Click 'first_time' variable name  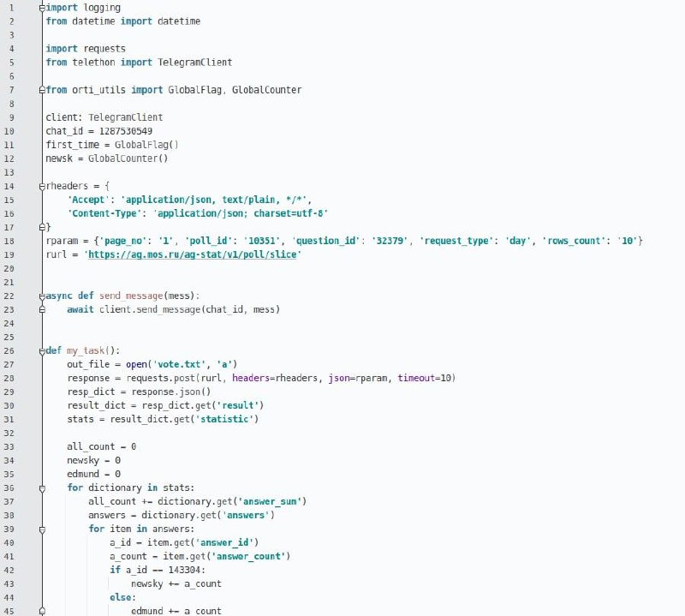(x=72, y=145)
